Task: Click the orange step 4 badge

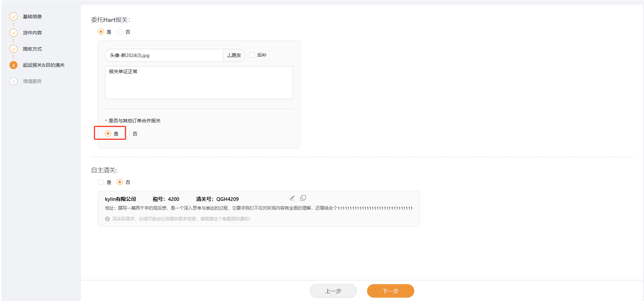Action: coord(13,65)
